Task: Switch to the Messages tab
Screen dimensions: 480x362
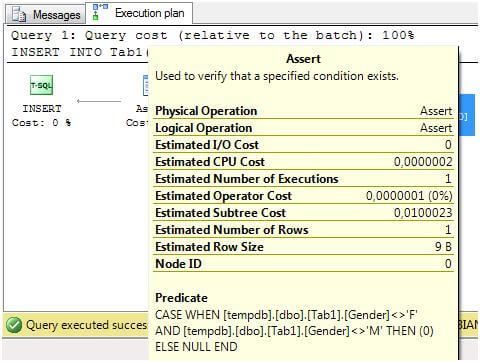Action: click(x=46, y=15)
